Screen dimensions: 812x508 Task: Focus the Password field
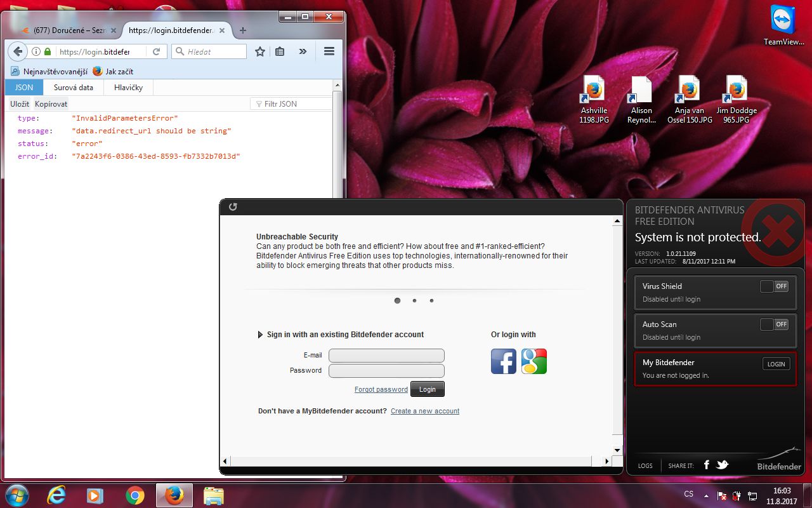pos(386,371)
